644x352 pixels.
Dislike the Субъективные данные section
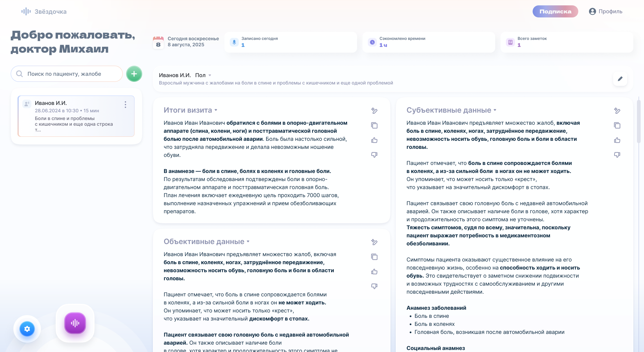click(617, 155)
